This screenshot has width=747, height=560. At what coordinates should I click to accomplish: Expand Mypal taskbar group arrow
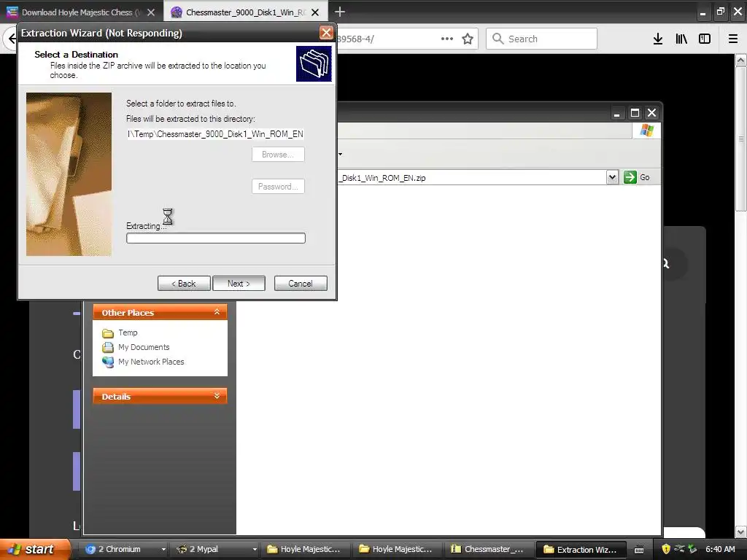[255, 549]
